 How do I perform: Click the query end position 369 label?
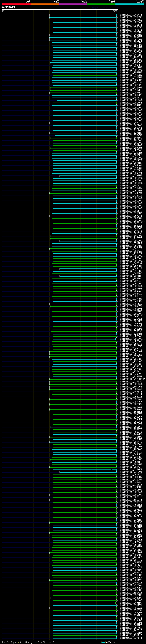(115, 11)
